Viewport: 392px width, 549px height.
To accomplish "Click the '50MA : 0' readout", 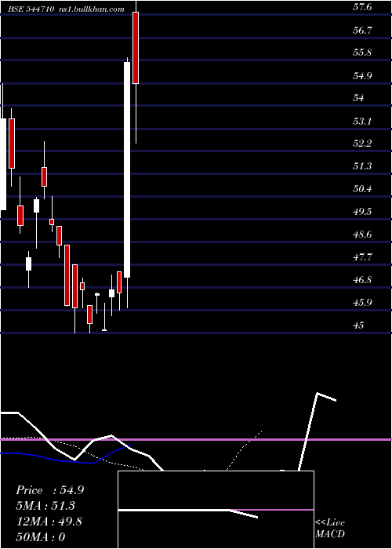I will [41, 536].
